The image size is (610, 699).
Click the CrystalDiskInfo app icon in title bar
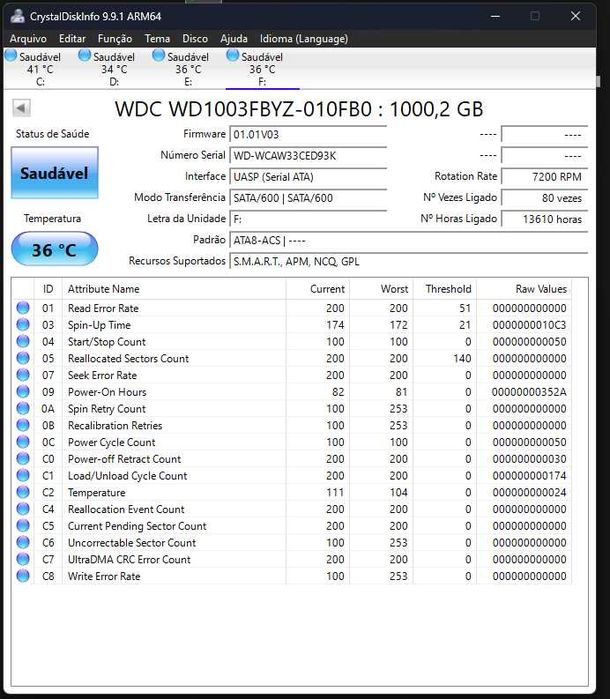(x=18, y=16)
